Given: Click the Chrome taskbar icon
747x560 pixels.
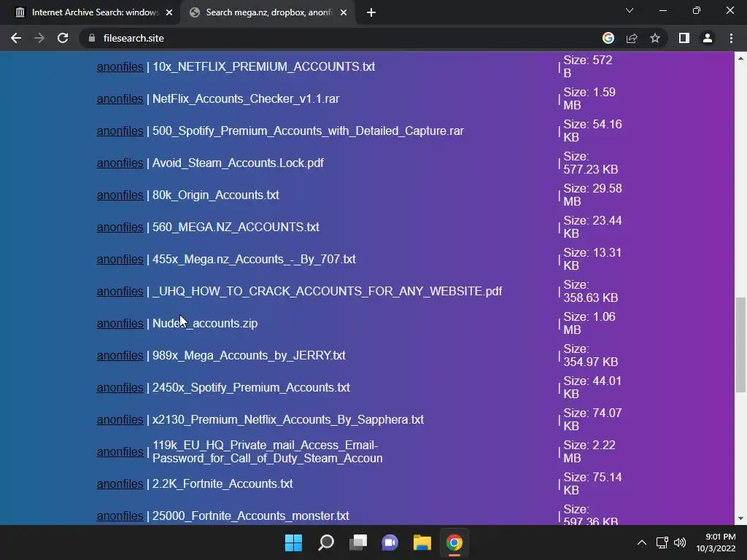Looking at the screenshot, I should [454, 542].
